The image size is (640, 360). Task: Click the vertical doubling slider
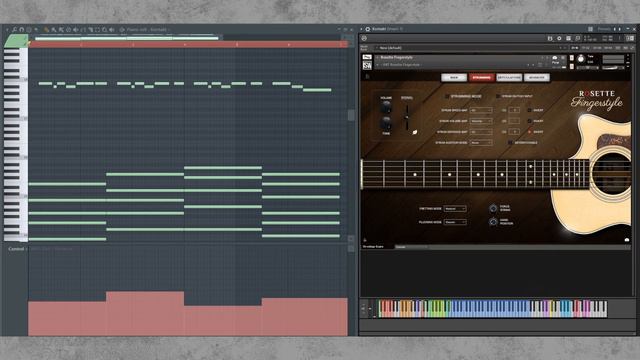tap(407, 118)
